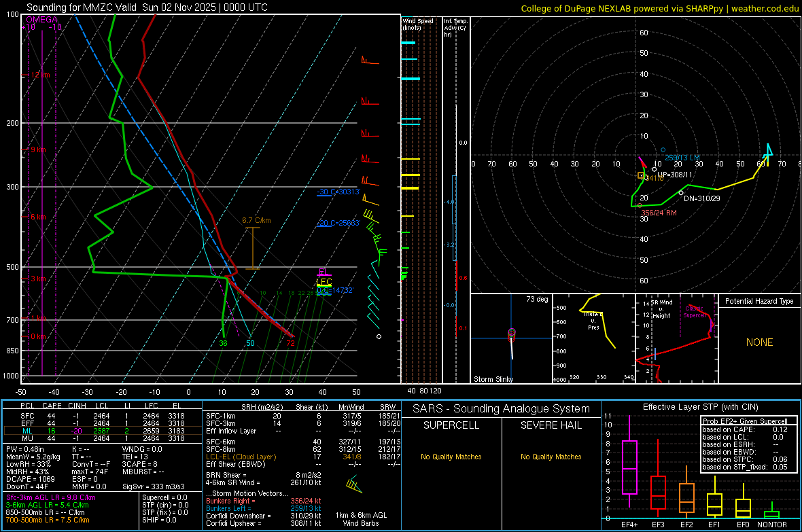Click the DN=310/29 hodograph label
This screenshot has width=802, height=532.
pos(701,198)
